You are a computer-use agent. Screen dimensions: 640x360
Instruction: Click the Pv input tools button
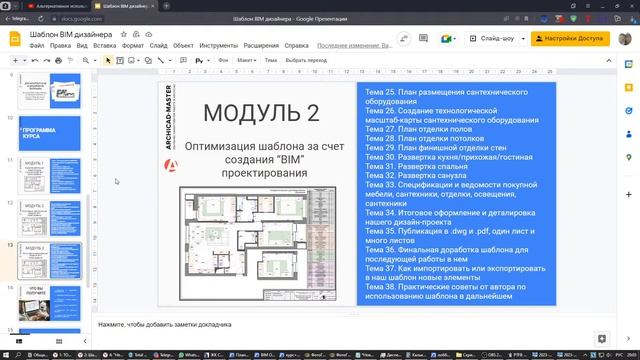pyautogui.click(x=199, y=60)
